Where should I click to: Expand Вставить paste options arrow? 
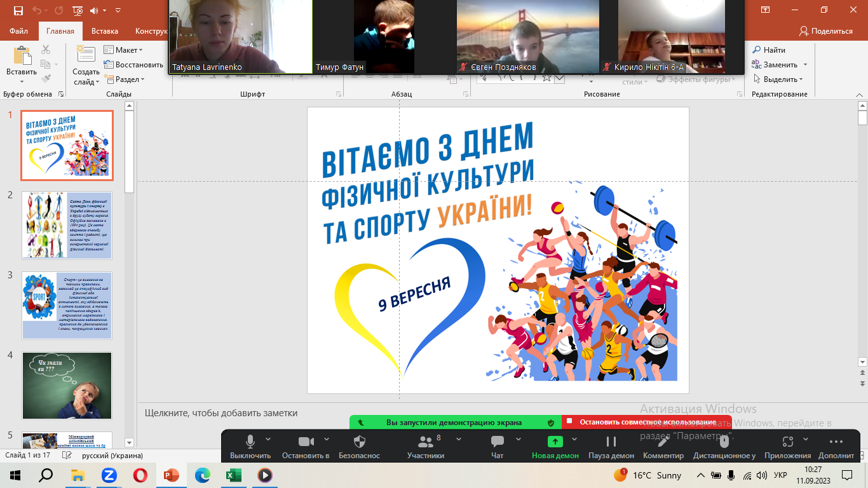coord(22,81)
